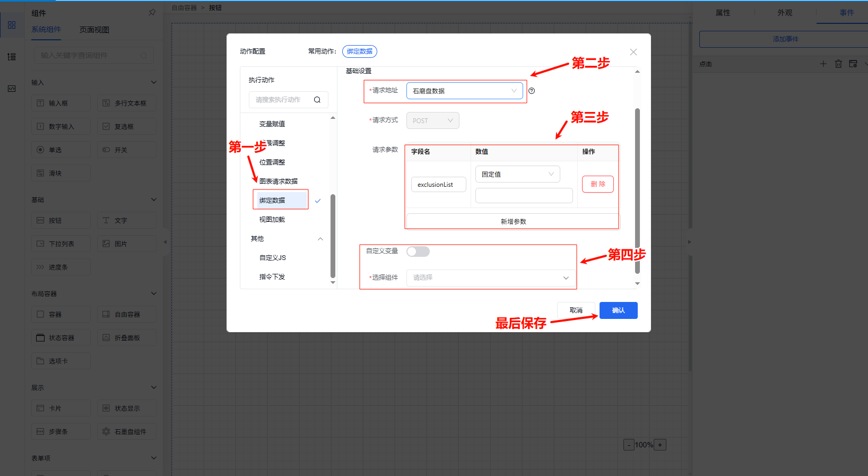Pick the 石墨盘组件 component
This screenshot has width=868, height=476.
click(x=127, y=431)
